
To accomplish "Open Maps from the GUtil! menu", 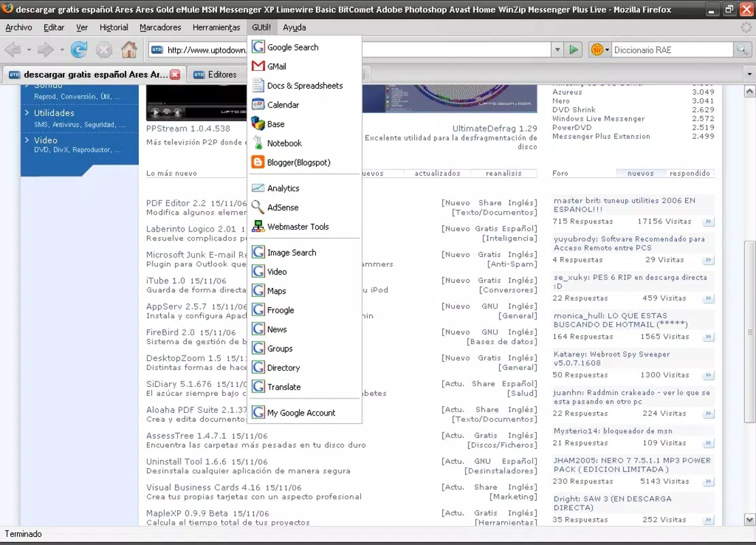I will coord(304,291).
